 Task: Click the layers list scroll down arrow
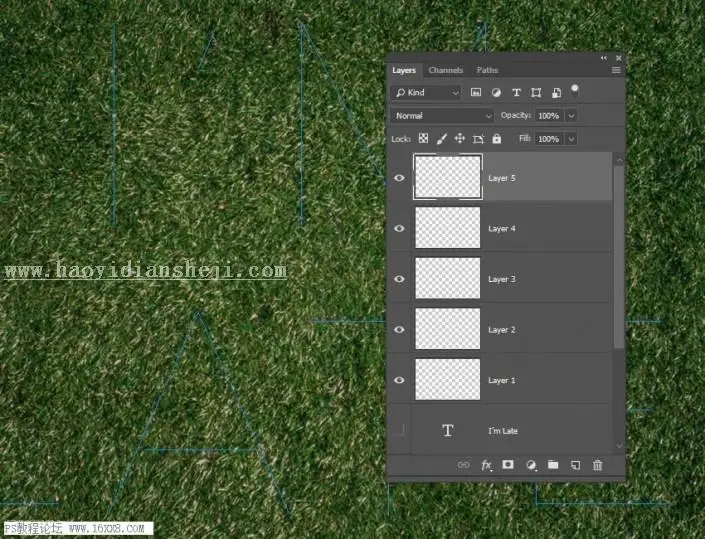click(619, 446)
